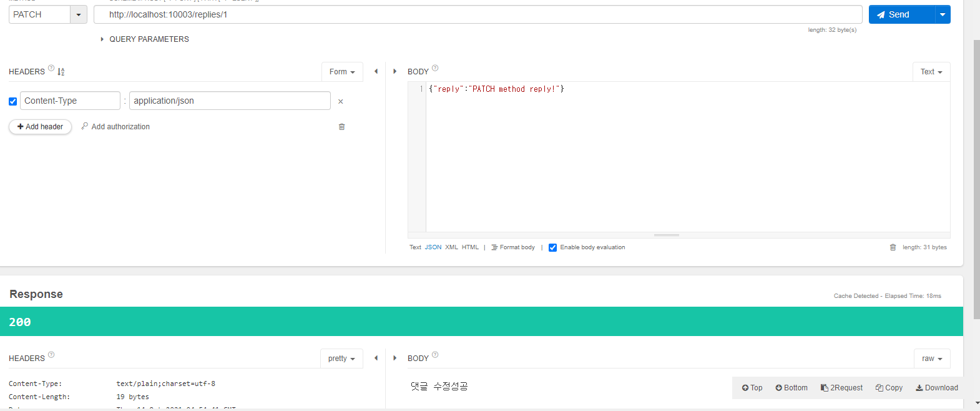Screen dimensions: 980x411
Task: Click the page vertical scrollbar
Action: point(977,180)
